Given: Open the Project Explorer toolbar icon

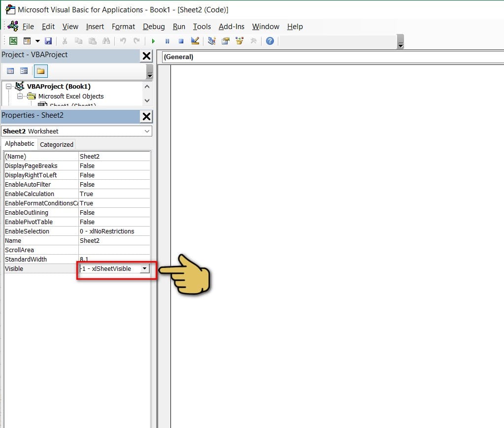Looking at the screenshot, I should click(x=212, y=41).
